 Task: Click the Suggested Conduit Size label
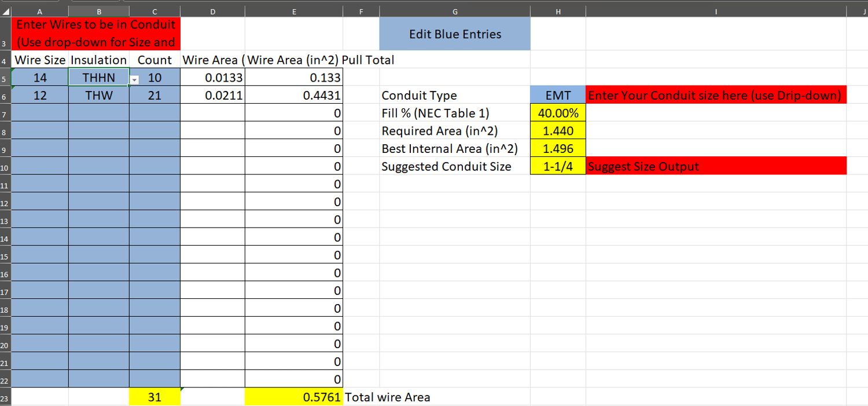[455, 166]
